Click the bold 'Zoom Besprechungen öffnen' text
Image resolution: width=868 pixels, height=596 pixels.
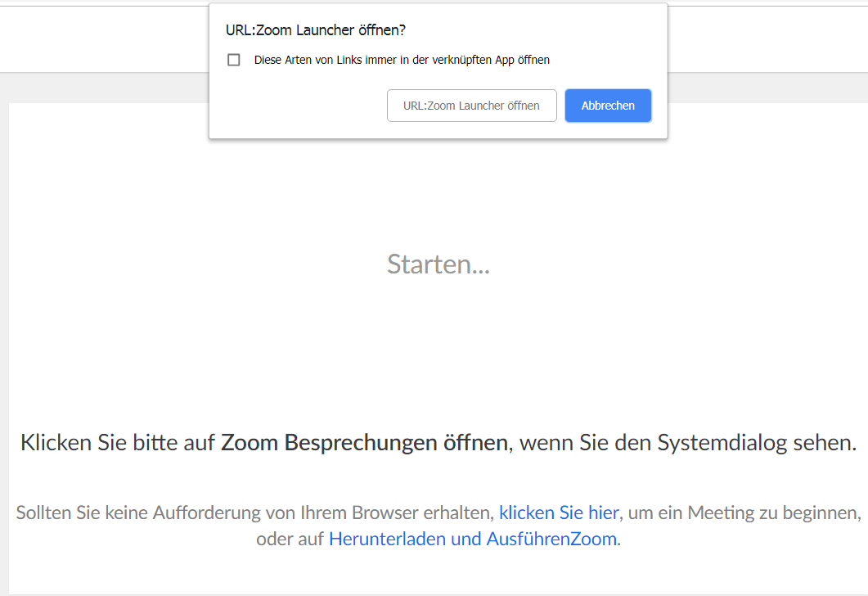tap(364, 443)
